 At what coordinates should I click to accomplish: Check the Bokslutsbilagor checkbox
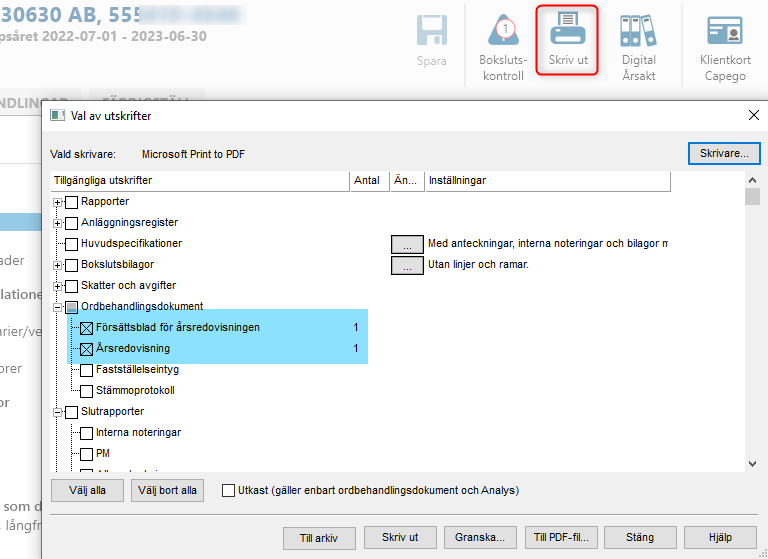coord(72,265)
